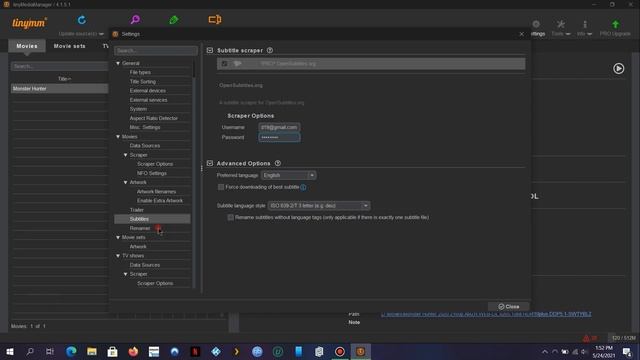This screenshot has width=640, height=360.
Task: Open Firefox from taskbar
Action: [133, 351]
